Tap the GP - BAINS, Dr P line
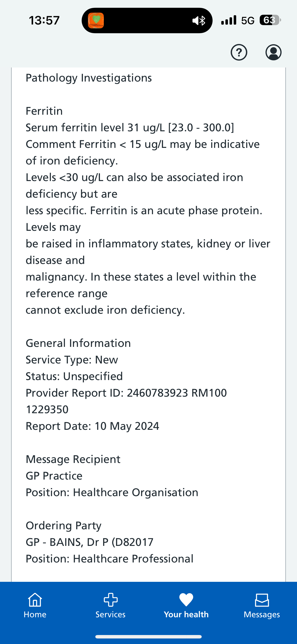This screenshot has width=297, height=644. coord(90,542)
